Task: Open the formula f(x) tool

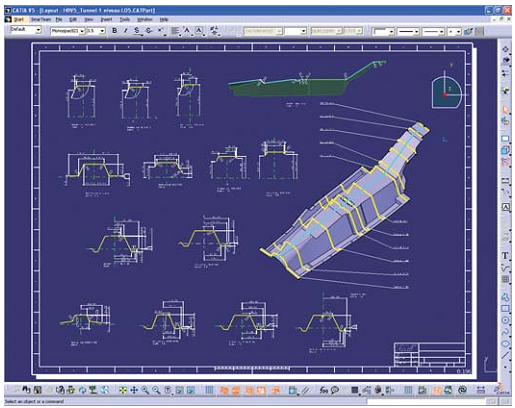Action: point(323,390)
